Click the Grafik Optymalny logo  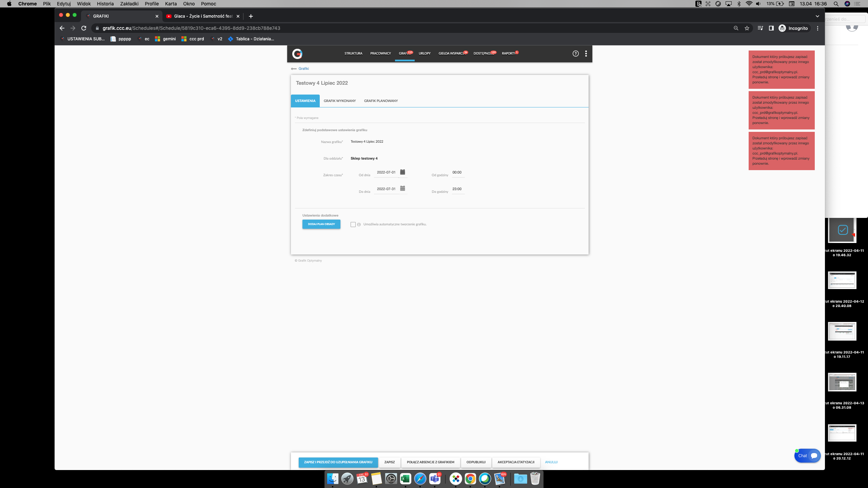pos(297,54)
